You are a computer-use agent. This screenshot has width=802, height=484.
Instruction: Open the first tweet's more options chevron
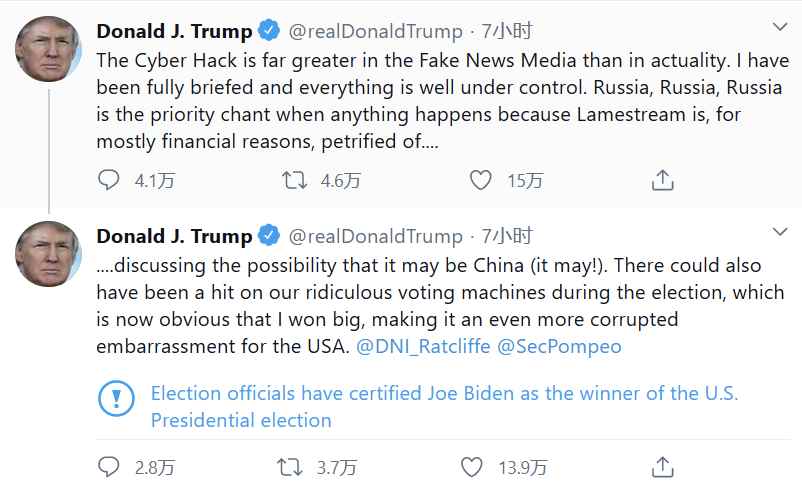(x=779, y=27)
